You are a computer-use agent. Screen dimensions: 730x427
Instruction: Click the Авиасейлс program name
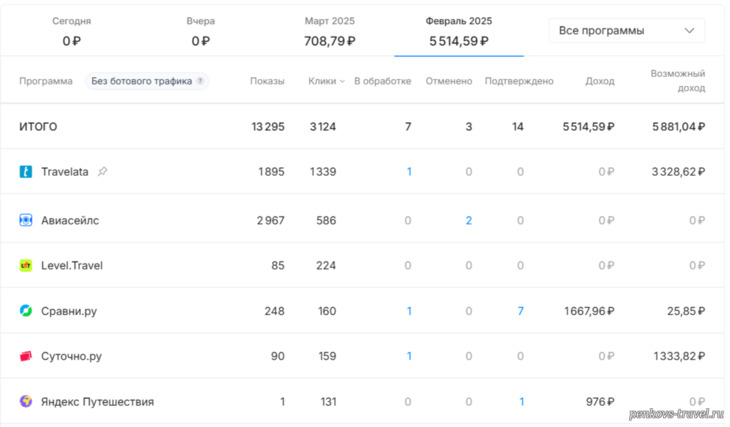70,220
